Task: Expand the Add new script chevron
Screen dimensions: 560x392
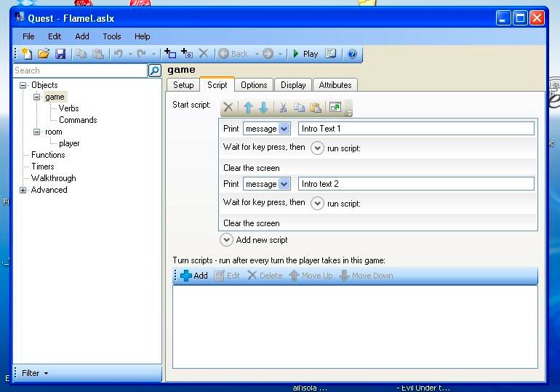Action: 227,239
